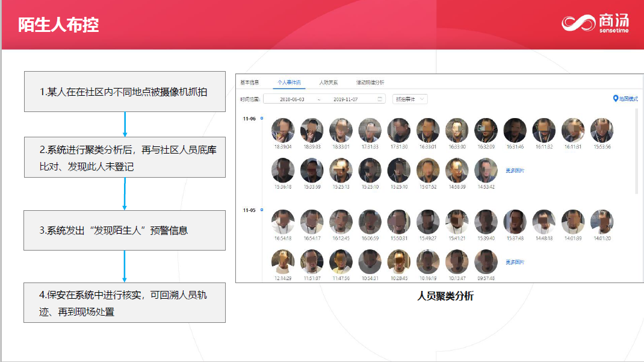The image size is (644, 362).
Task: Click 更多图片 in the 11-05 group
Action: coord(515,262)
